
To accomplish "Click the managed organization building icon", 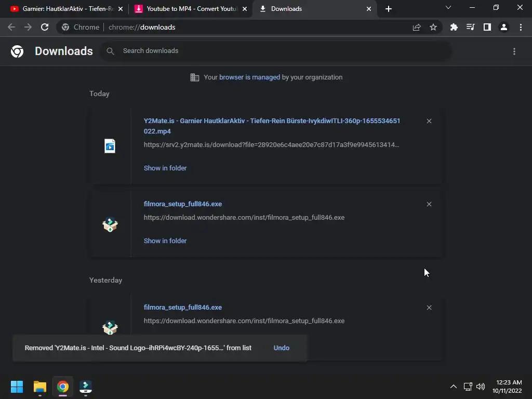I will pos(195,77).
